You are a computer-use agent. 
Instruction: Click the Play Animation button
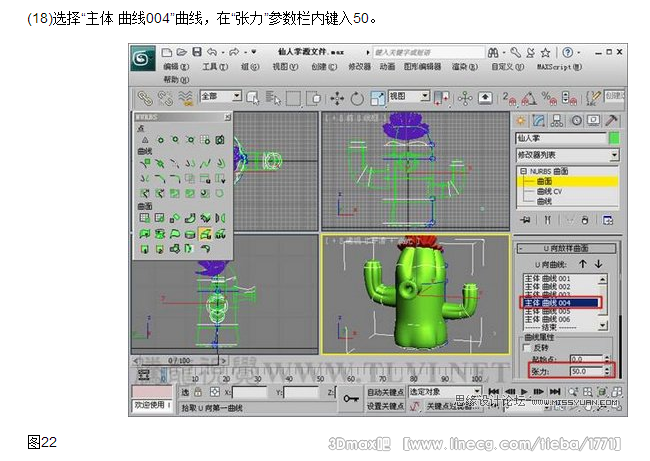coord(524,391)
